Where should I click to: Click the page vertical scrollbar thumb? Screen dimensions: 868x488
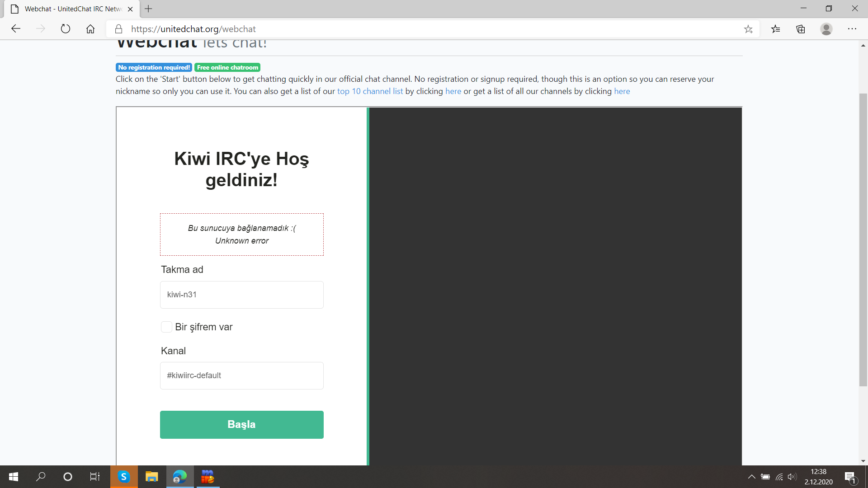pyautogui.click(x=863, y=239)
